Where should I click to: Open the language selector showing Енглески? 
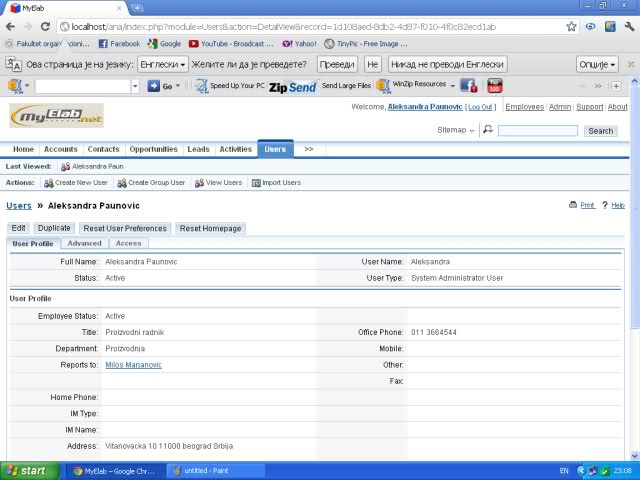point(163,64)
